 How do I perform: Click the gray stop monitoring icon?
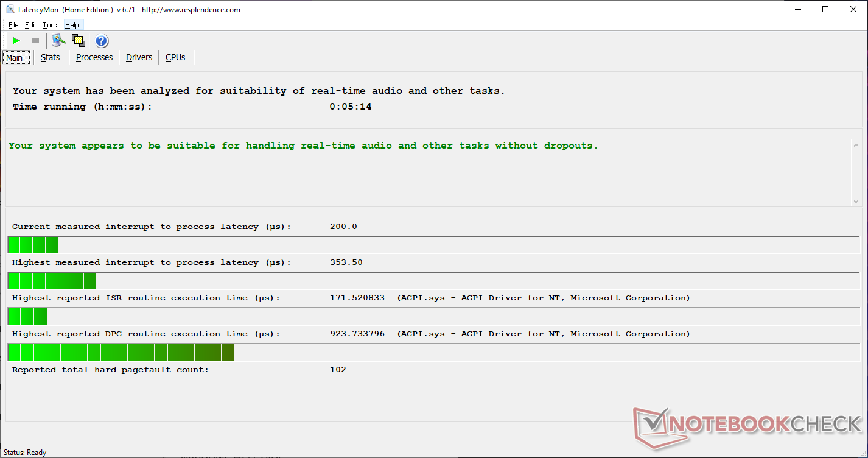(35, 41)
